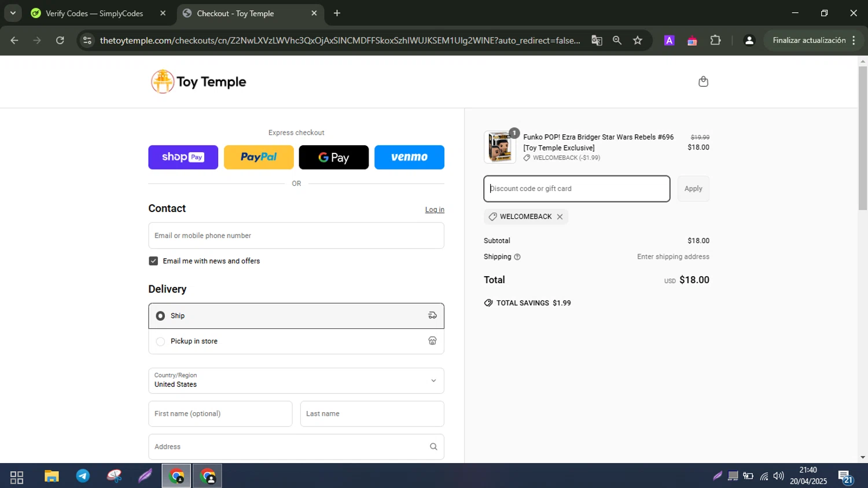Click the USD $18.00 total amount

(687, 280)
